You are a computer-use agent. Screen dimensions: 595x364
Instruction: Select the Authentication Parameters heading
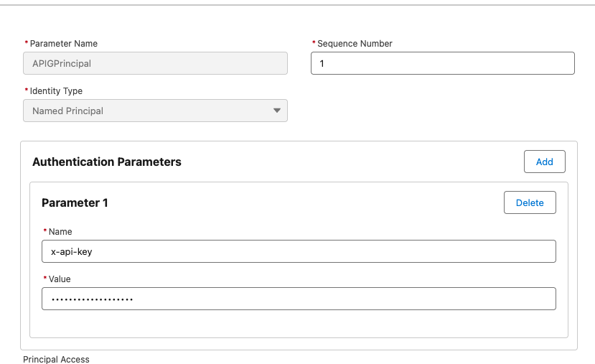(107, 162)
